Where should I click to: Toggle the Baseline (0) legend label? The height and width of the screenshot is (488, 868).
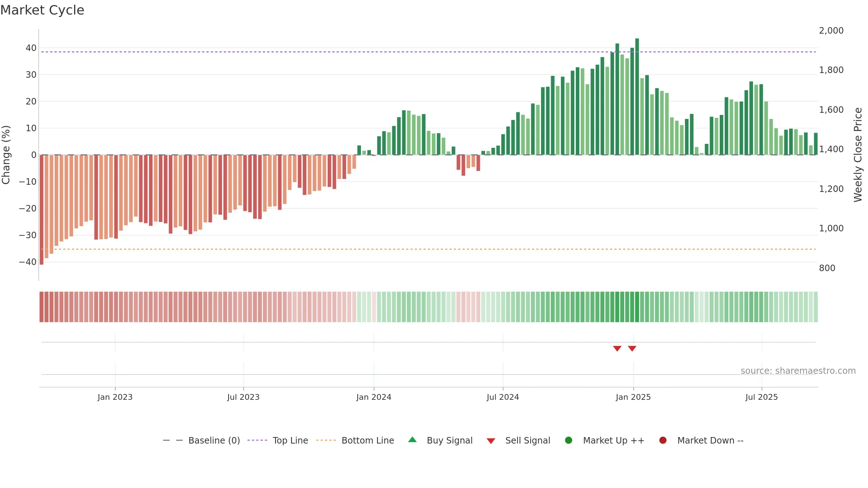[214, 440]
